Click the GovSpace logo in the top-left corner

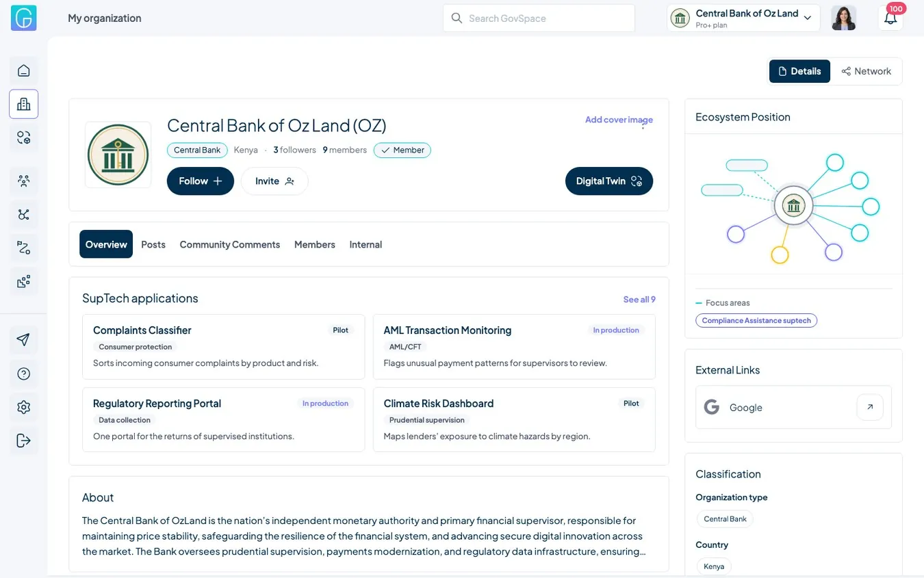pos(23,18)
